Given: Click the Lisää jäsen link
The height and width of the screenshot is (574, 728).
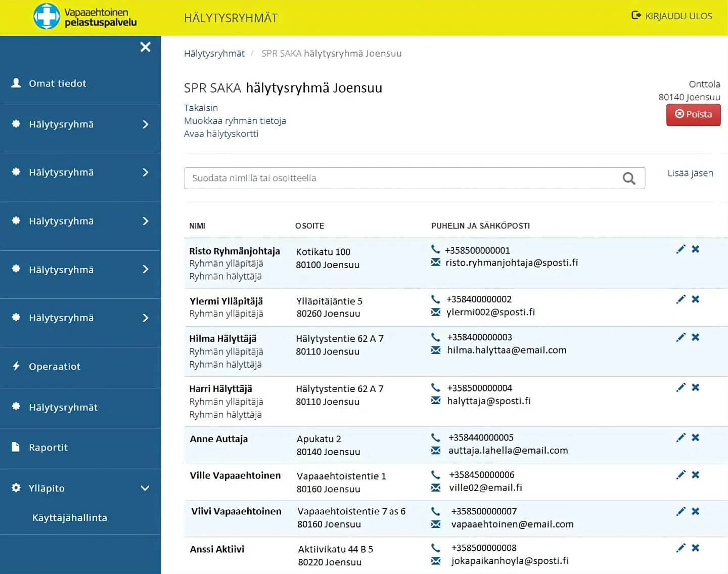Looking at the screenshot, I should (x=690, y=173).
